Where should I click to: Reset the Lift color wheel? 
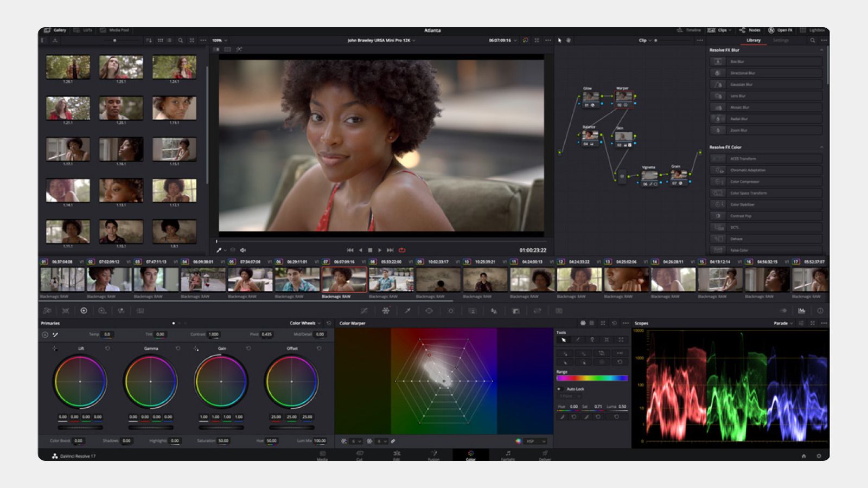tap(107, 348)
